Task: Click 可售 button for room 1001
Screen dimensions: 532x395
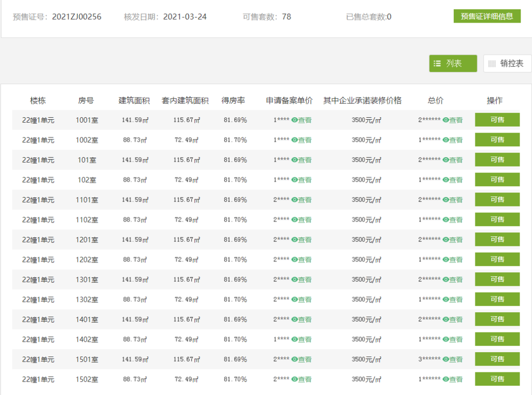Action: pyautogui.click(x=497, y=120)
